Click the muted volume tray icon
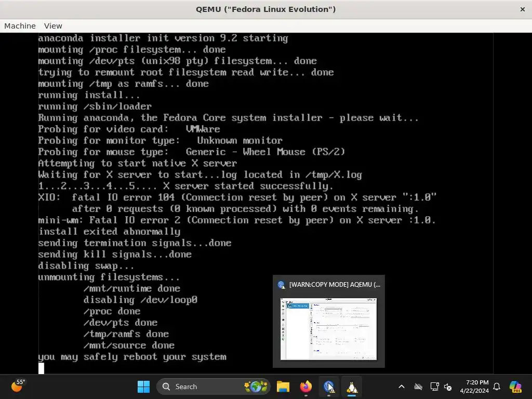The width and height of the screenshot is (532, 399). pyautogui.click(x=448, y=387)
